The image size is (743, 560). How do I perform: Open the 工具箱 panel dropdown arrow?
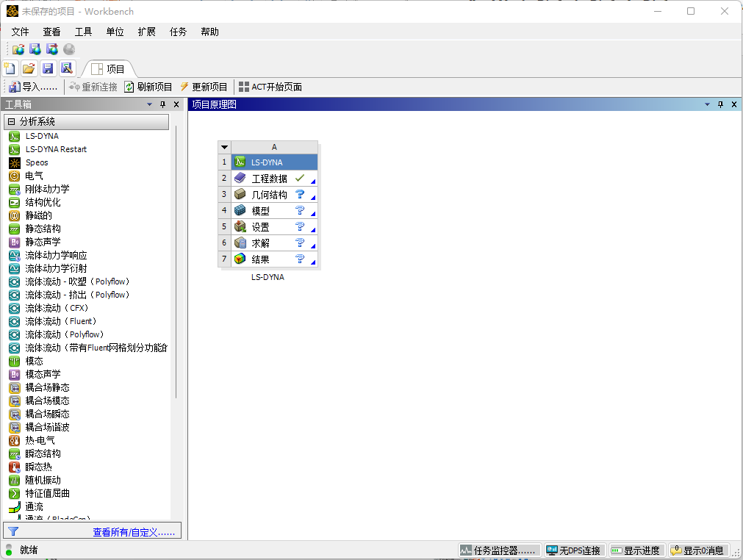tap(150, 104)
